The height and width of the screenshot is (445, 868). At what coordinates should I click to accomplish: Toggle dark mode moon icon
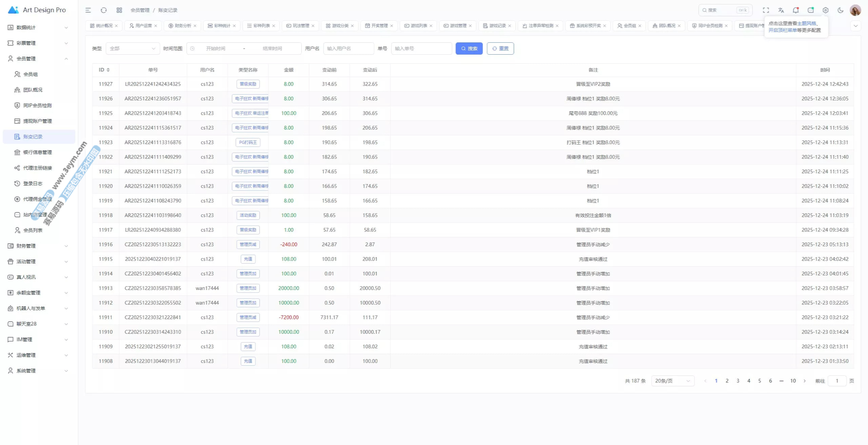point(841,10)
